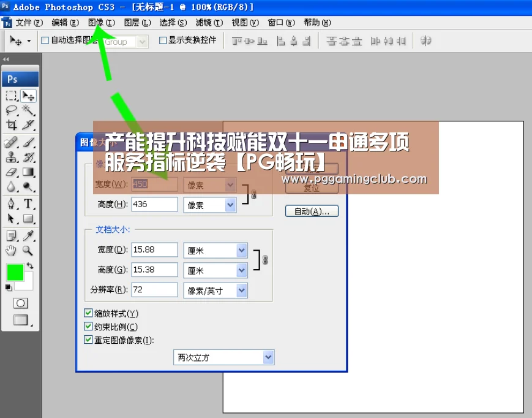Screen dimensions: 532x418
Task: Open the 图层(L) menu
Action: [137, 23]
